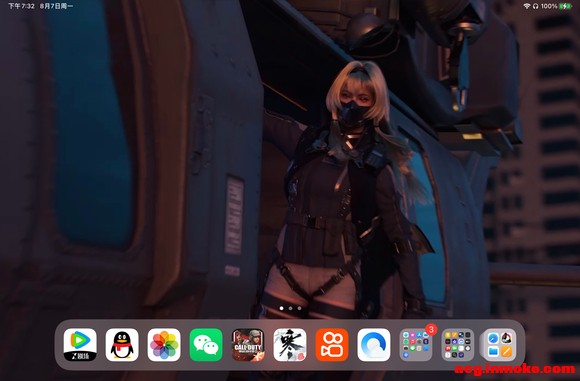
Task: Launch the Quark browser app
Action: click(374, 345)
